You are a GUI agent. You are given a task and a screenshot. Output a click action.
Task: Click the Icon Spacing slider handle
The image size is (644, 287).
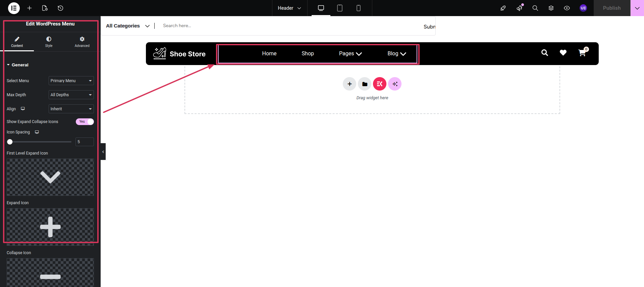(10, 142)
